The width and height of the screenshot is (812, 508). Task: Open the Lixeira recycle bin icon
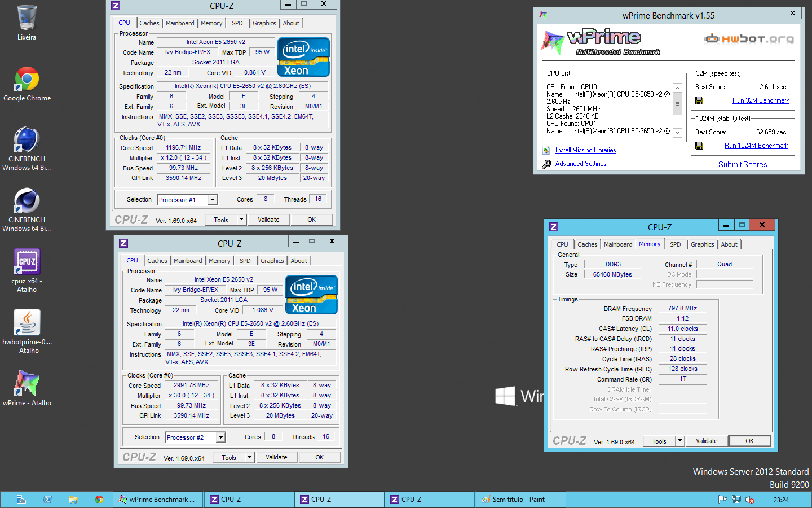pos(27,18)
